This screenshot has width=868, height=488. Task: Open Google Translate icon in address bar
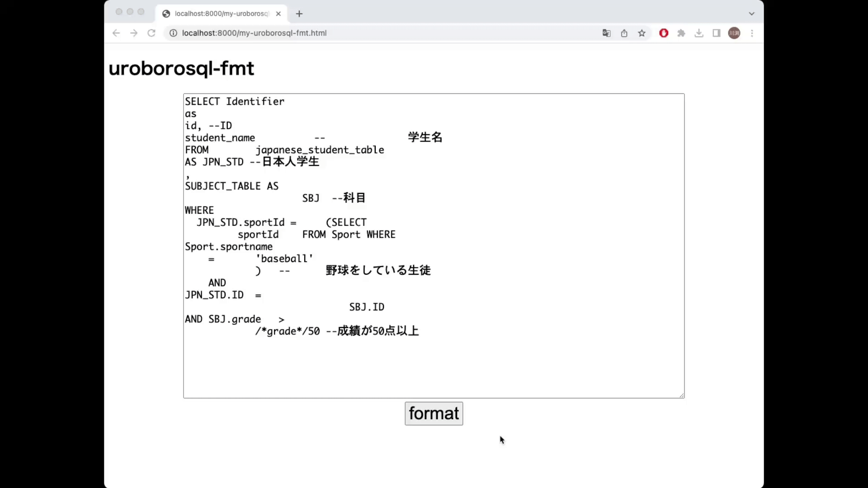pyautogui.click(x=607, y=33)
